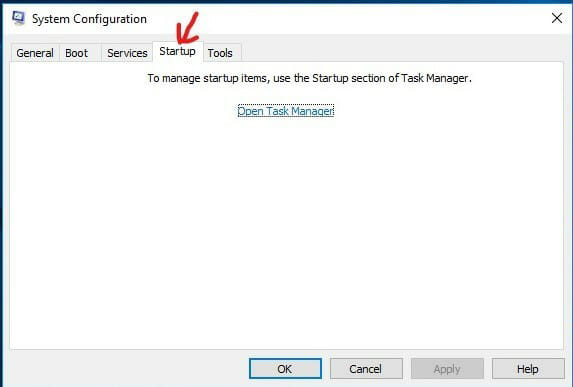Click the greyed-out Apply button

[x=447, y=369]
